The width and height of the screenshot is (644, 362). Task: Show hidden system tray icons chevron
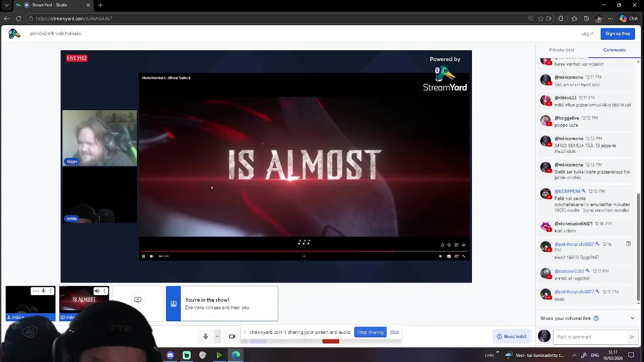coord(574,355)
